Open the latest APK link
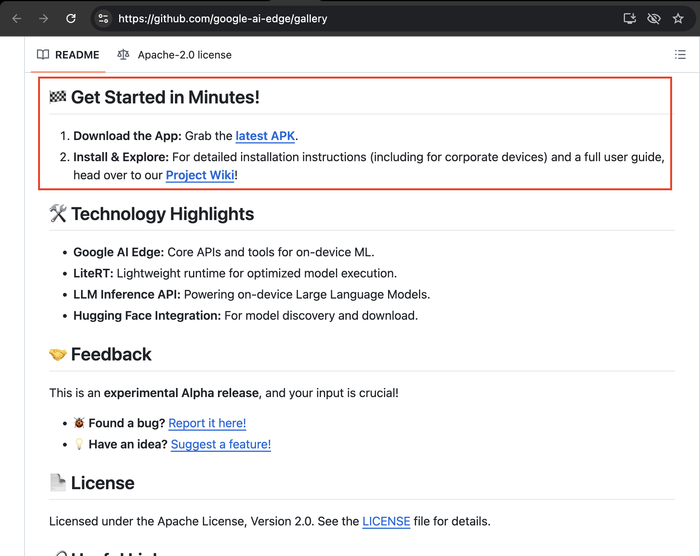 pos(266,136)
